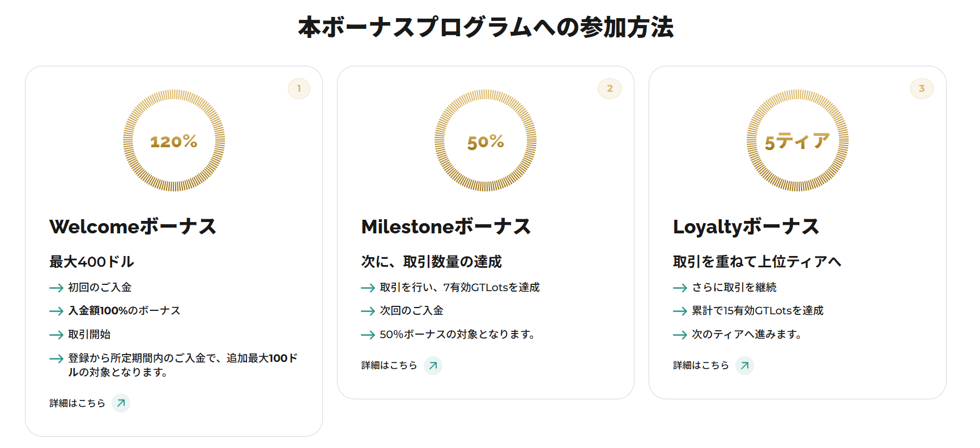Open 詳細はこちら link in Loyalty card
The width and height of the screenshot is (980, 448).
[701, 365]
